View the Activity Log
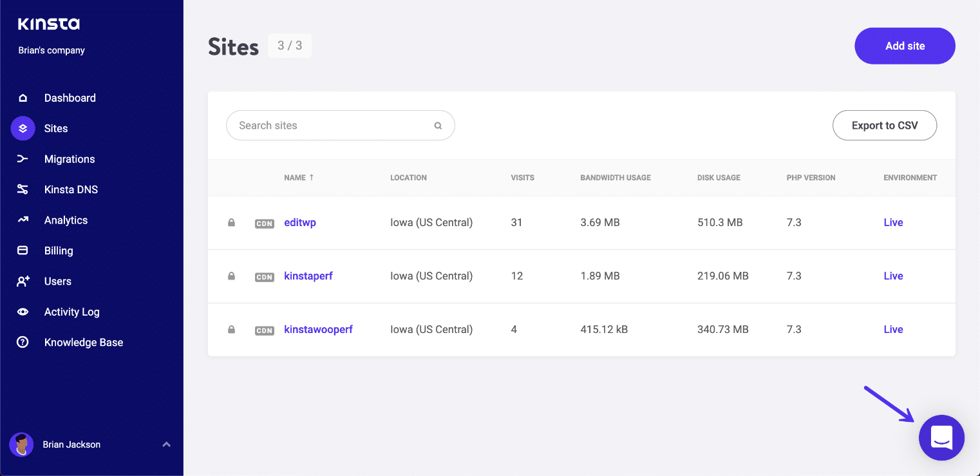This screenshot has width=980, height=476. click(72, 312)
